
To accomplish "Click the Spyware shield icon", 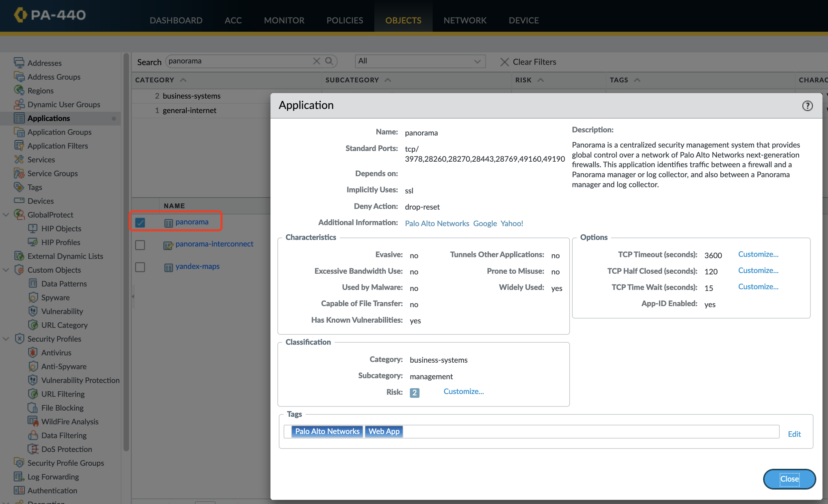I will (x=33, y=297).
